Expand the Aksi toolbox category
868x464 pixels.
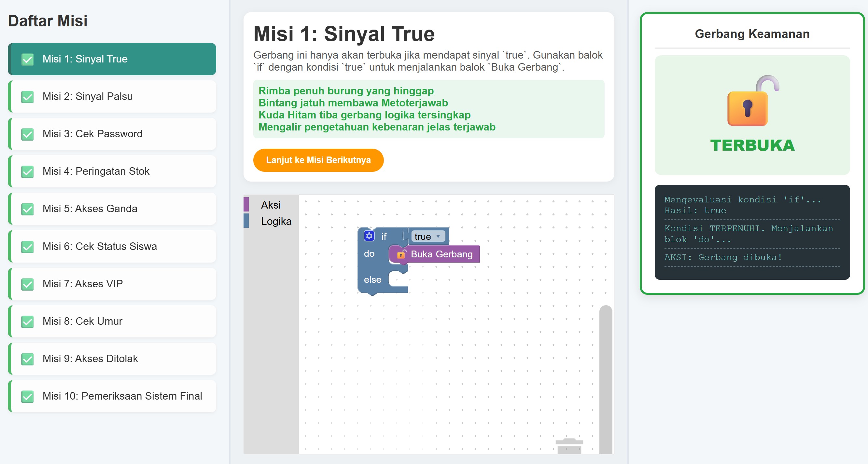point(271,205)
